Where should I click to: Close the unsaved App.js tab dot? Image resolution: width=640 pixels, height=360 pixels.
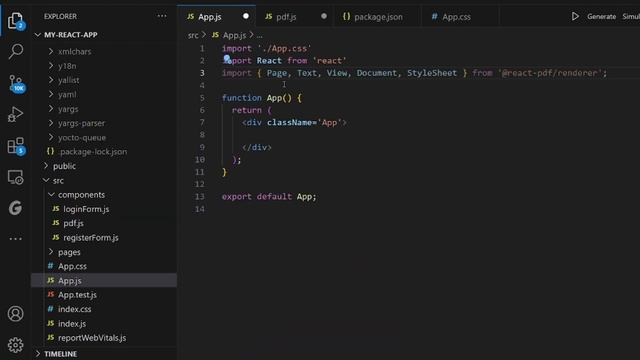(246, 16)
